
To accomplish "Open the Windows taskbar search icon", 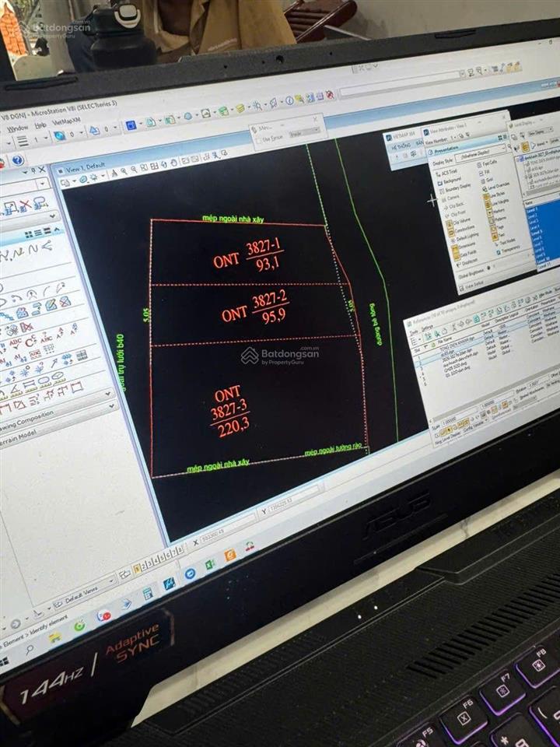I will (30, 649).
